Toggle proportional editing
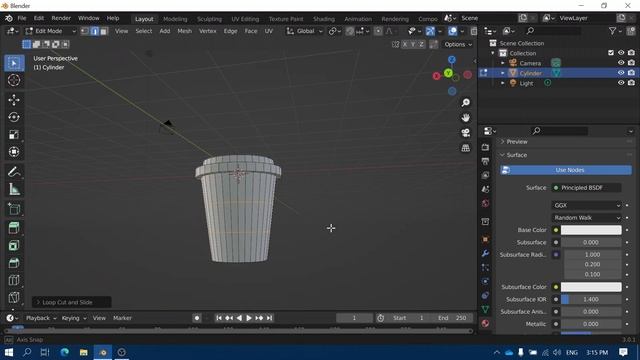640x360 pixels. [378, 31]
